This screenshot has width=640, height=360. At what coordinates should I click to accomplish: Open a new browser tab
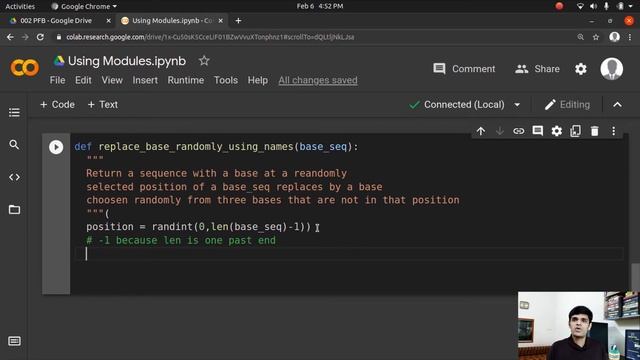[x=238, y=20]
